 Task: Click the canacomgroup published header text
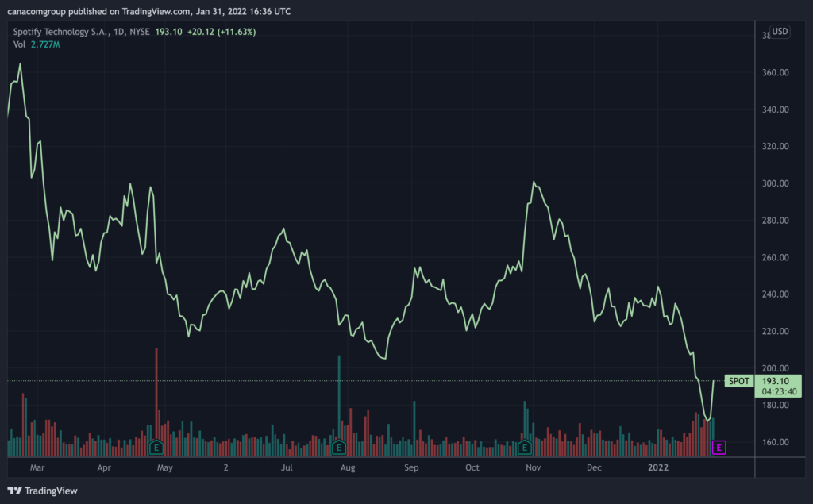coord(148,11)
